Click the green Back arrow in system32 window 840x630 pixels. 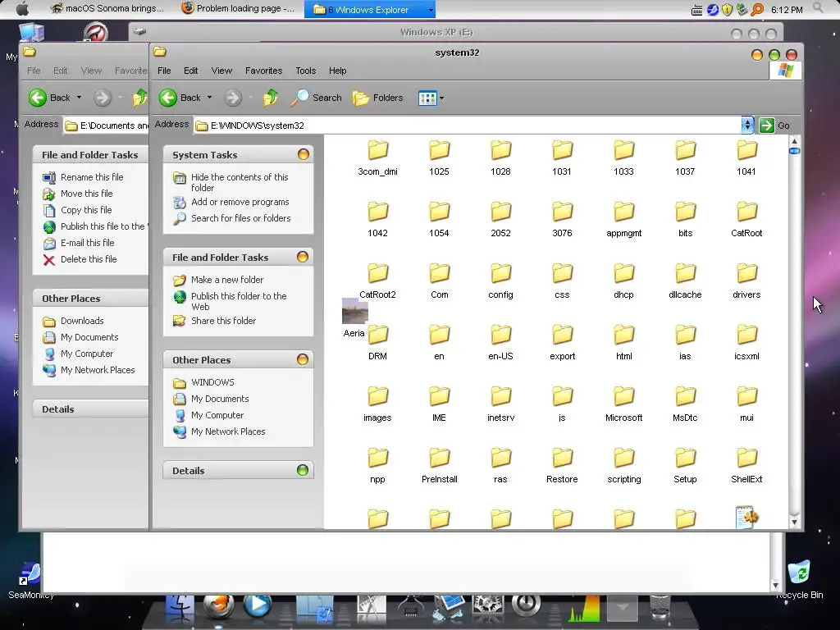point(168,98)
